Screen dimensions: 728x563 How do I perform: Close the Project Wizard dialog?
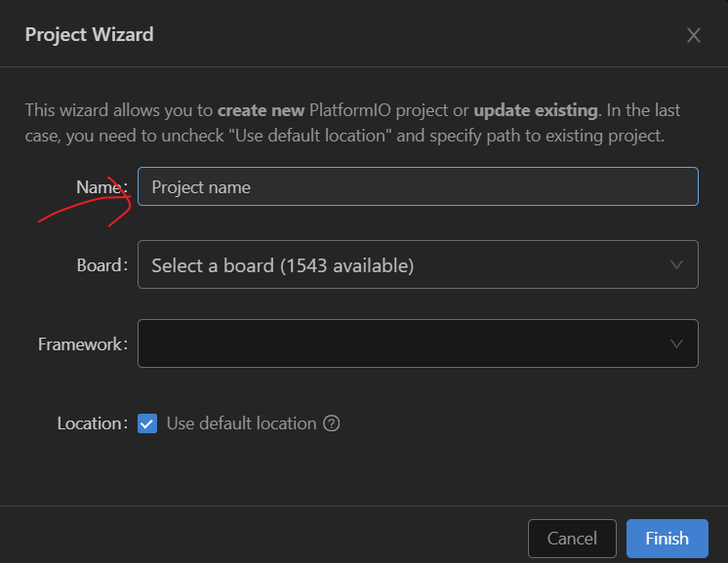[694, 35]
